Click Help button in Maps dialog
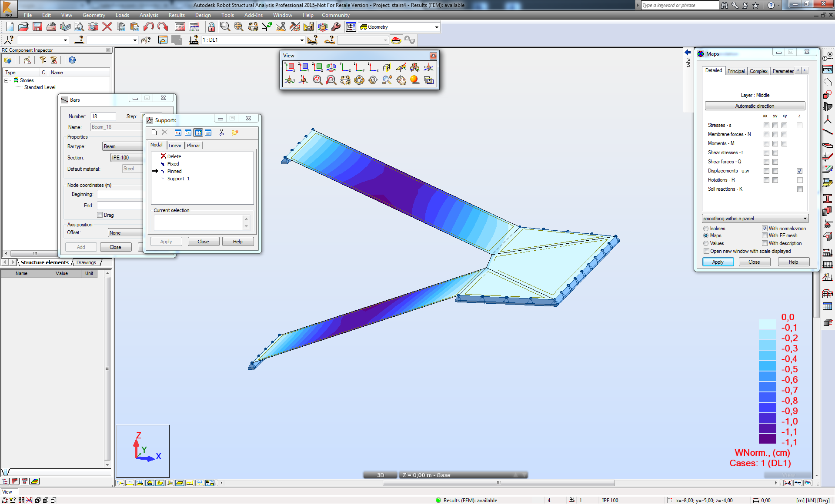This screenshot has width=835, height=504. point(793,262)
